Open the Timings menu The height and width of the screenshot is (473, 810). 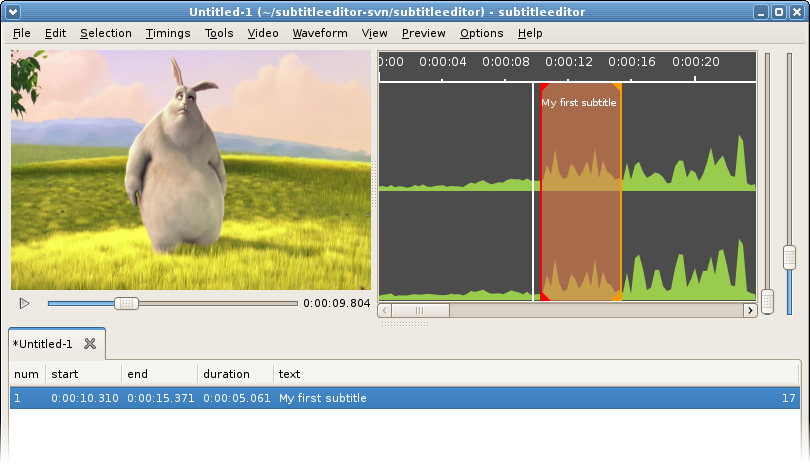click(168, 34)
